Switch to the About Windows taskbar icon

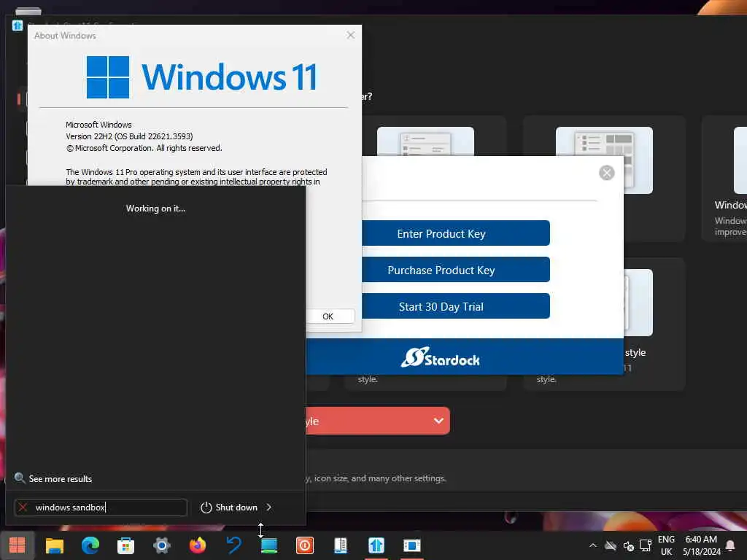[412, 545]
